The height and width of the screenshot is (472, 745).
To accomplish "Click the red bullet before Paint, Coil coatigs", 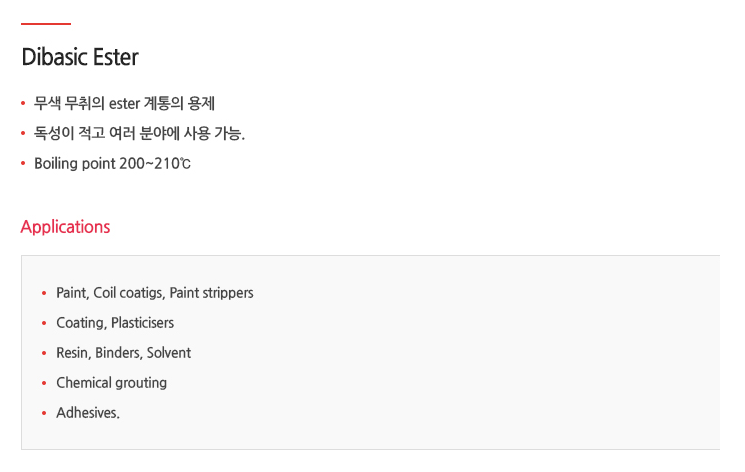I will click(44, 293).
